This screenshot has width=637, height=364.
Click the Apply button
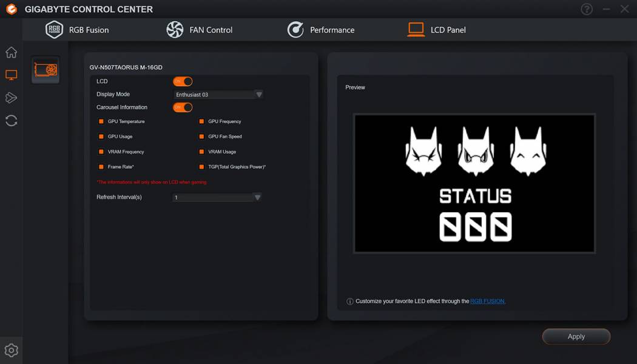(x=576, y=336)
